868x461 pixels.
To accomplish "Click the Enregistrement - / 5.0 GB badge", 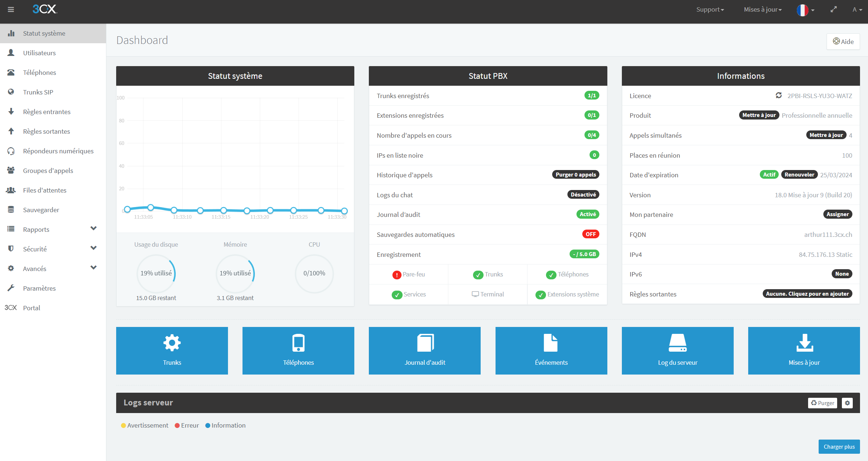I will 584,254.
